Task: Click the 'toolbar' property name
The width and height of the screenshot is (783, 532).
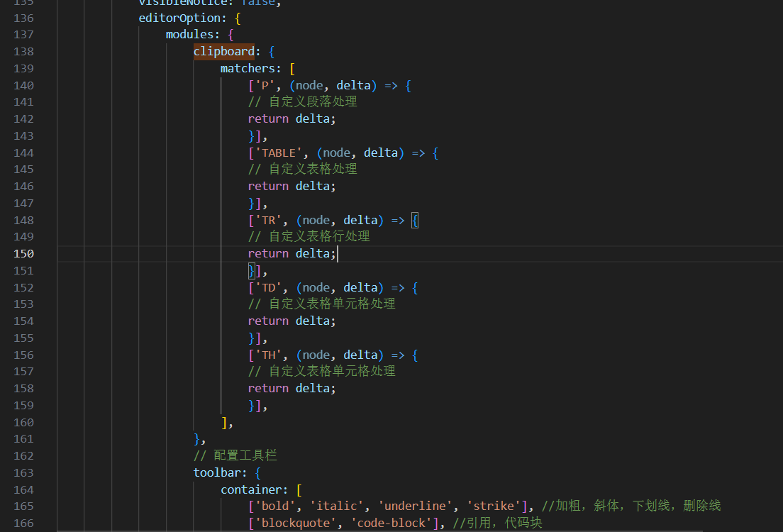Action: pyautogui.click(x=217, y=473)
